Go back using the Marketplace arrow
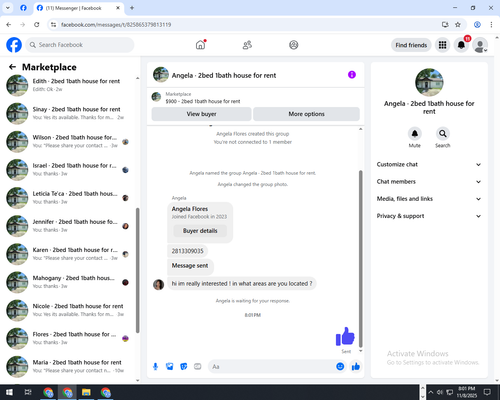Image resolution: width=500 pixels, height=400 pixels. point(12,67)
